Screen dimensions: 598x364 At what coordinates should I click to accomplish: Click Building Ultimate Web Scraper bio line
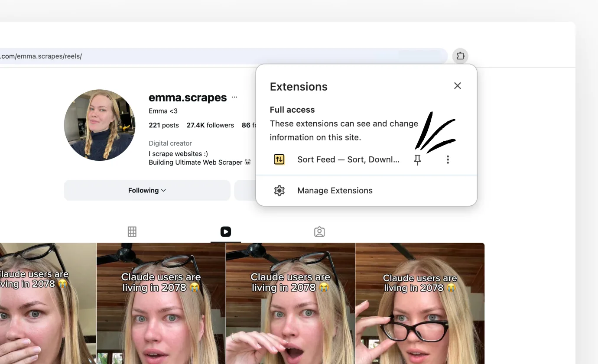(200, 162)
